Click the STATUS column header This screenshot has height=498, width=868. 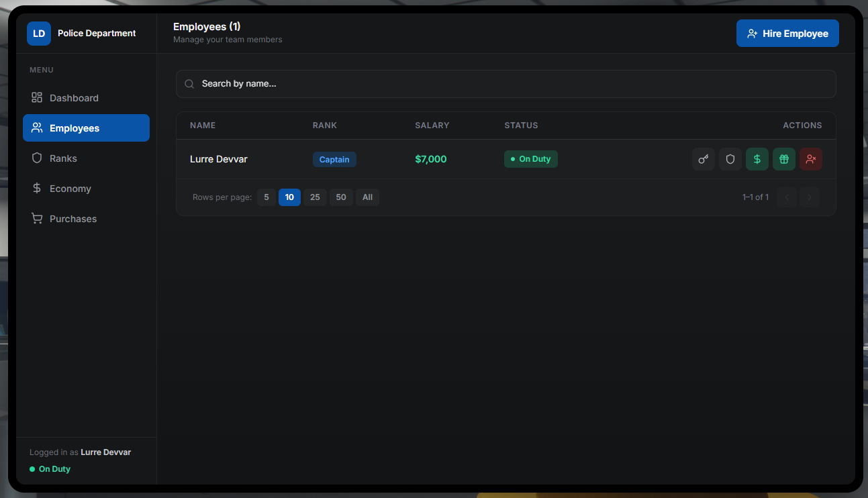(521, 126)
